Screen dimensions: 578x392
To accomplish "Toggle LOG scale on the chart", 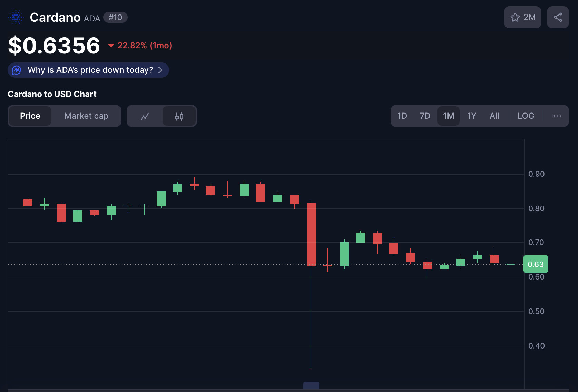I will (x=526, y=116).
